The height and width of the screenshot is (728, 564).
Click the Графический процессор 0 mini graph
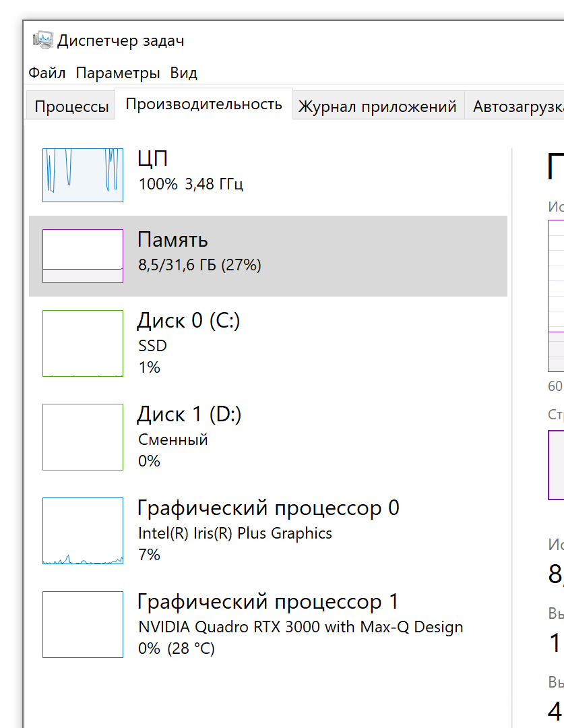[x=82, y=530]
